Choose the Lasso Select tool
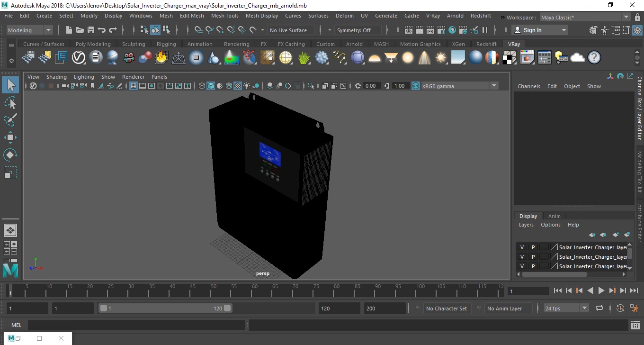 click(10, 102)
